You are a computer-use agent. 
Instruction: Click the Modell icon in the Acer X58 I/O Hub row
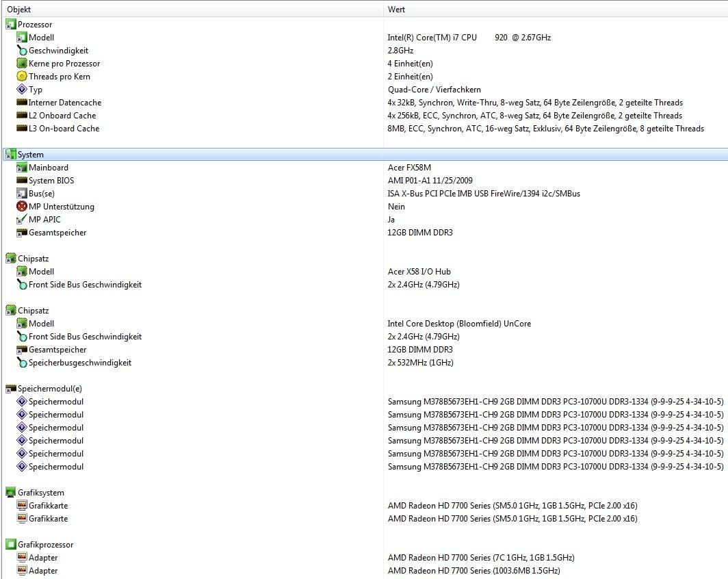22,272
